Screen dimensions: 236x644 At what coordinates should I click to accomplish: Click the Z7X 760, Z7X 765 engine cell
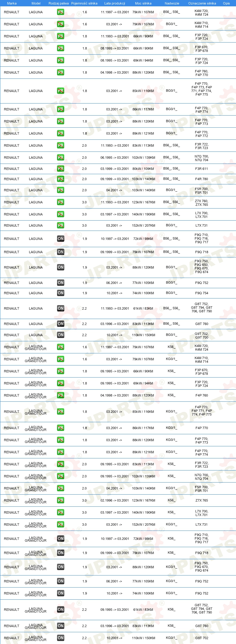point(202,203)
